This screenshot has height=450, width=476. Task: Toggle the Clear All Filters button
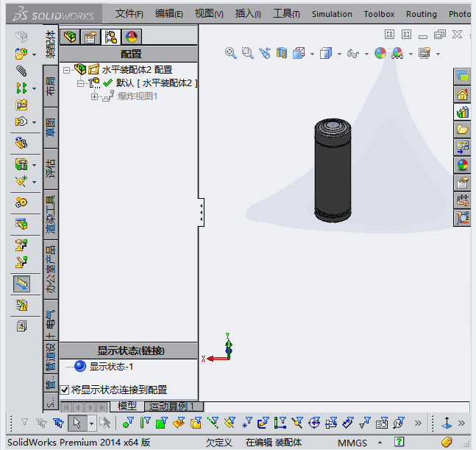41,423
